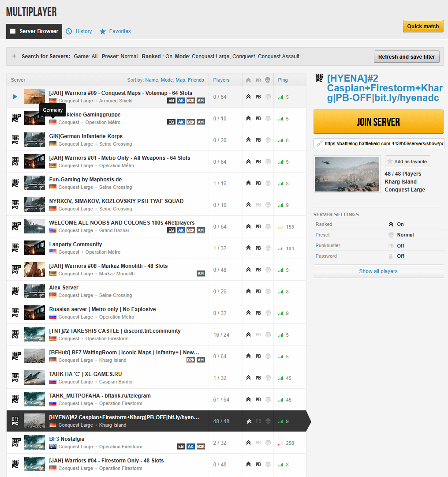This screenshot has width=448, height=477.
Task: Click the AM badge on JAH Warriors #09
Action: 201,101
